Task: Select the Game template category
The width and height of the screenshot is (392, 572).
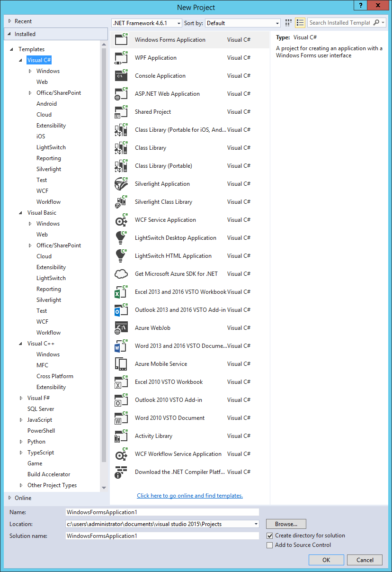Action: pos(35,463)
